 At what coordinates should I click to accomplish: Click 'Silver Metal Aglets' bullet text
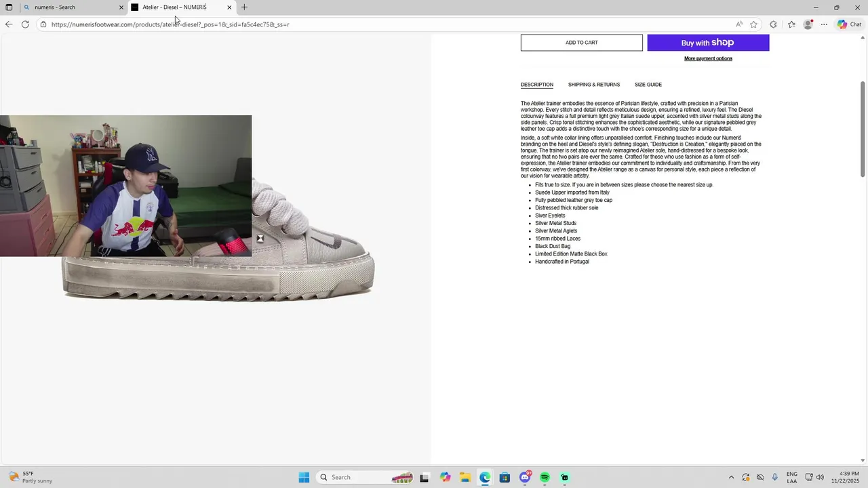pos(556,231)
